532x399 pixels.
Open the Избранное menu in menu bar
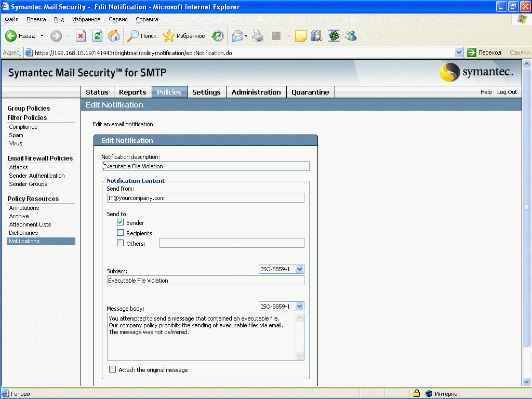[x=86, y=19]
